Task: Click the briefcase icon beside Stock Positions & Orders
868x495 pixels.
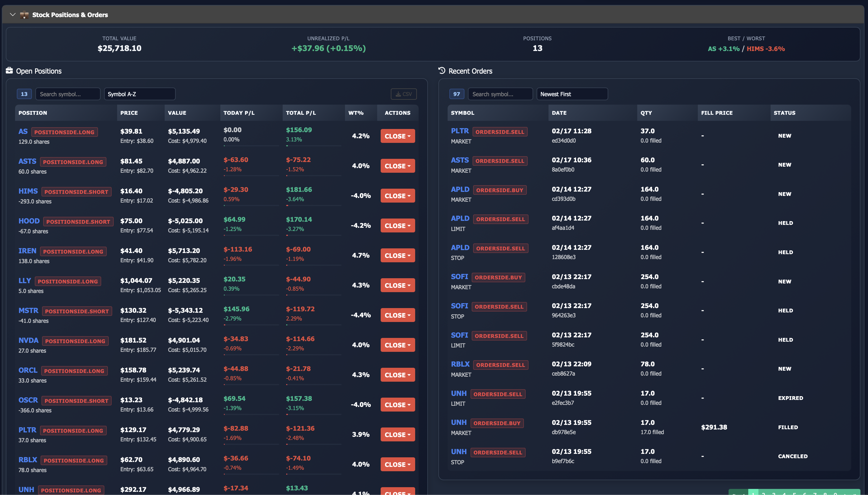Action: pyautogui.click(x=24, y=14)
